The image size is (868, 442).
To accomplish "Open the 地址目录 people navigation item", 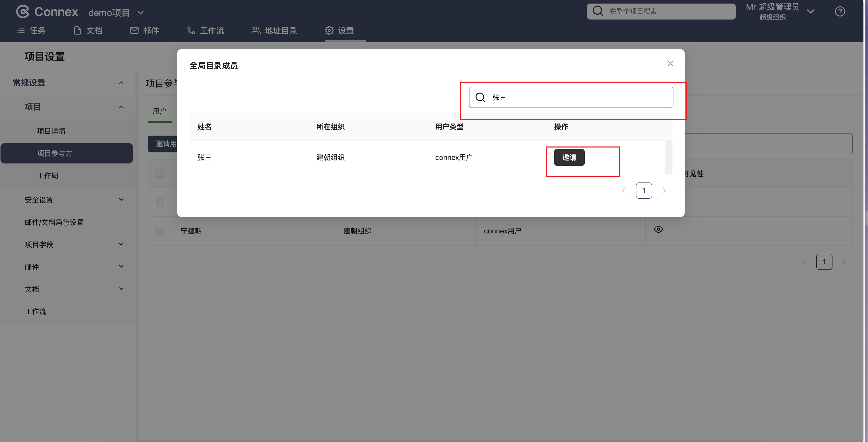I will point(274,31).
